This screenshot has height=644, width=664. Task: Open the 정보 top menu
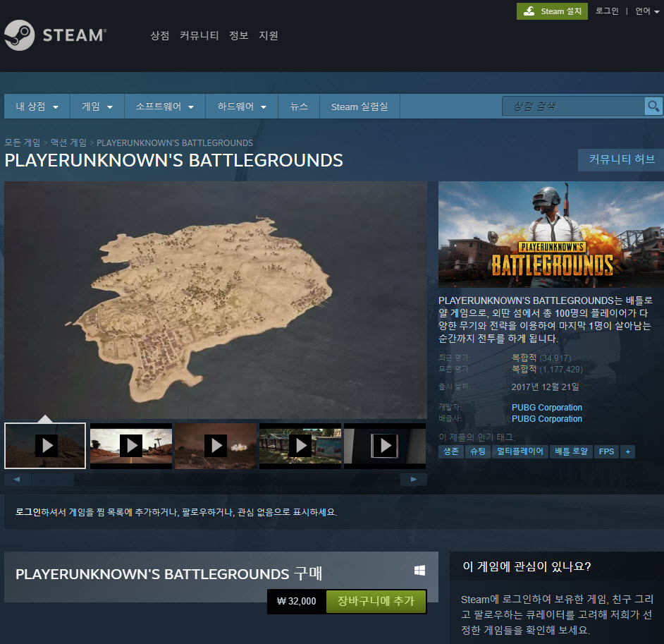pyautogui.click(x=238, y=35)
